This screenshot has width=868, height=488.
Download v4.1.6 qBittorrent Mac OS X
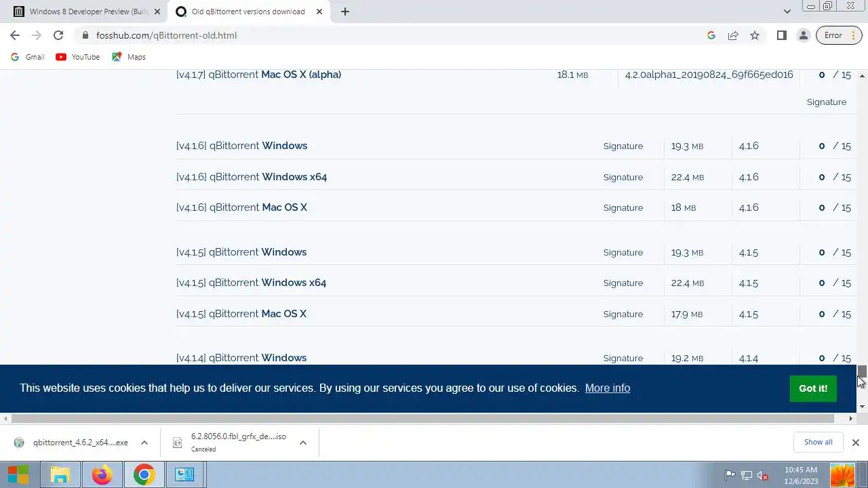tap(241, 207)
